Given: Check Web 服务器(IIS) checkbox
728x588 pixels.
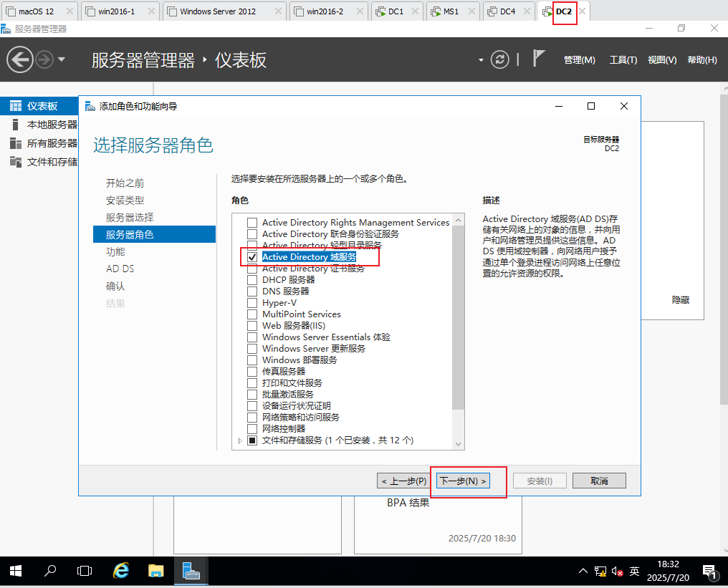Looking at the screenshot, I should click(252, 325).
